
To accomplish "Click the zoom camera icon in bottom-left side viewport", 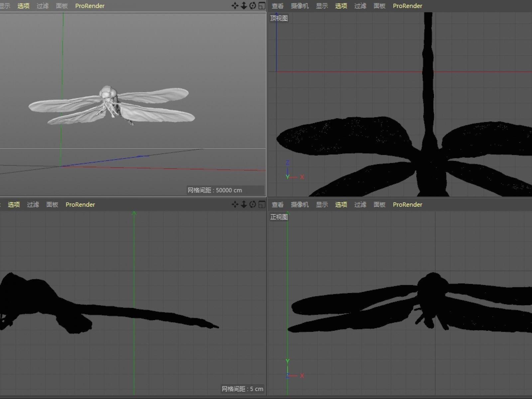I will click(244, 204).
